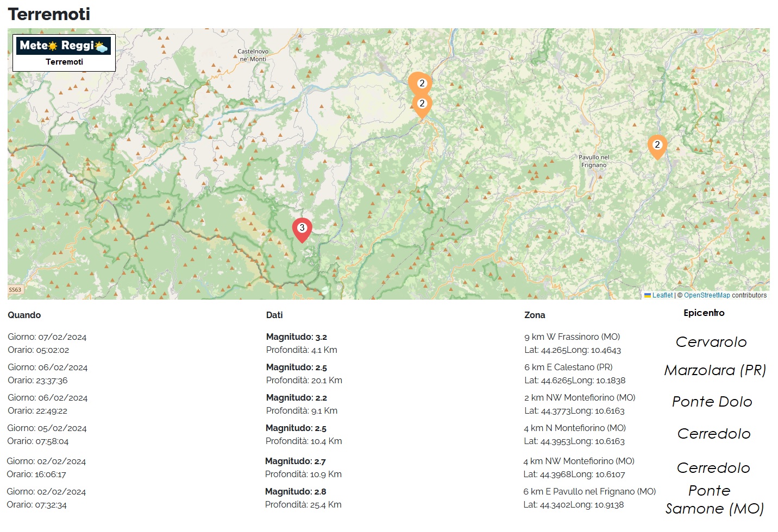Select the Cervarolo epicenter name
Image resolution: width=778 pixels, height=532 pixels.
tap(711, 342)
